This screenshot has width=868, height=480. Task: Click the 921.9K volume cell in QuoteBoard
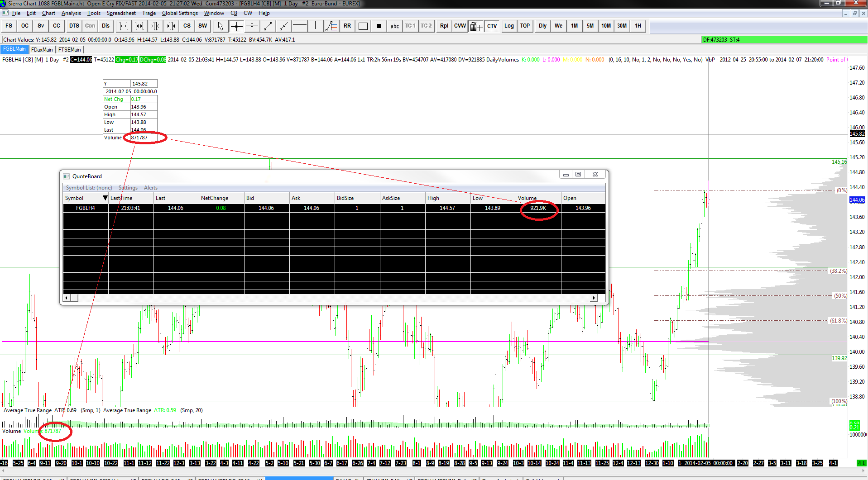[x=538, y=208]
